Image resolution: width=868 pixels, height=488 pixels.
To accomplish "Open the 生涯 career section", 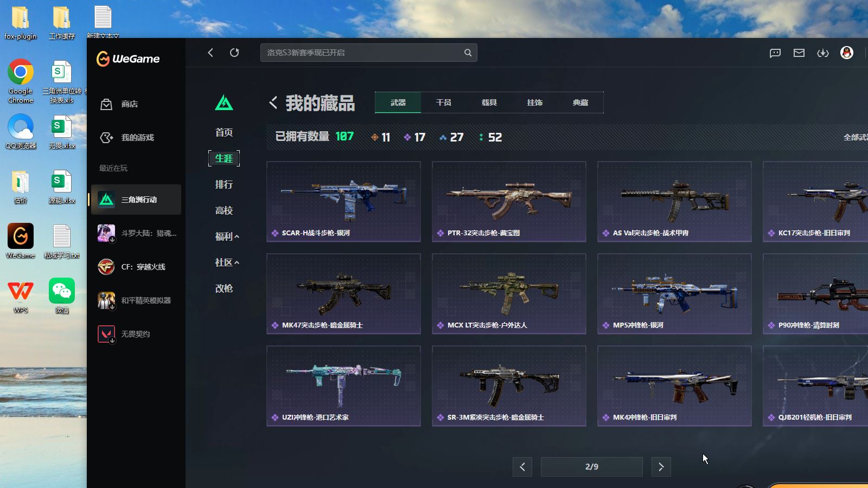I will pyautogui.click(x=224, y=158).
